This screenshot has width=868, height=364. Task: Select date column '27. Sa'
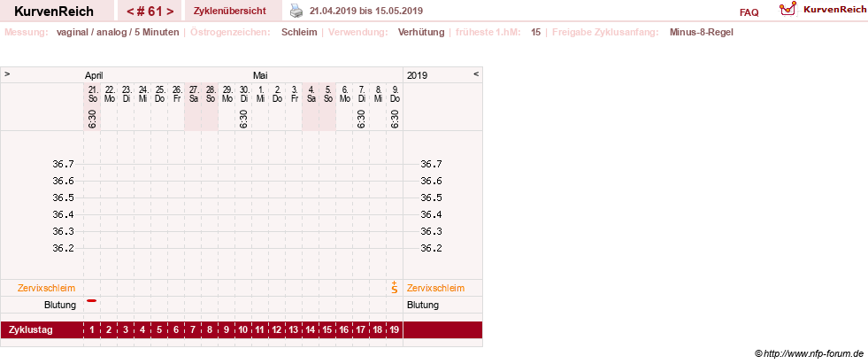coord(193,94)
